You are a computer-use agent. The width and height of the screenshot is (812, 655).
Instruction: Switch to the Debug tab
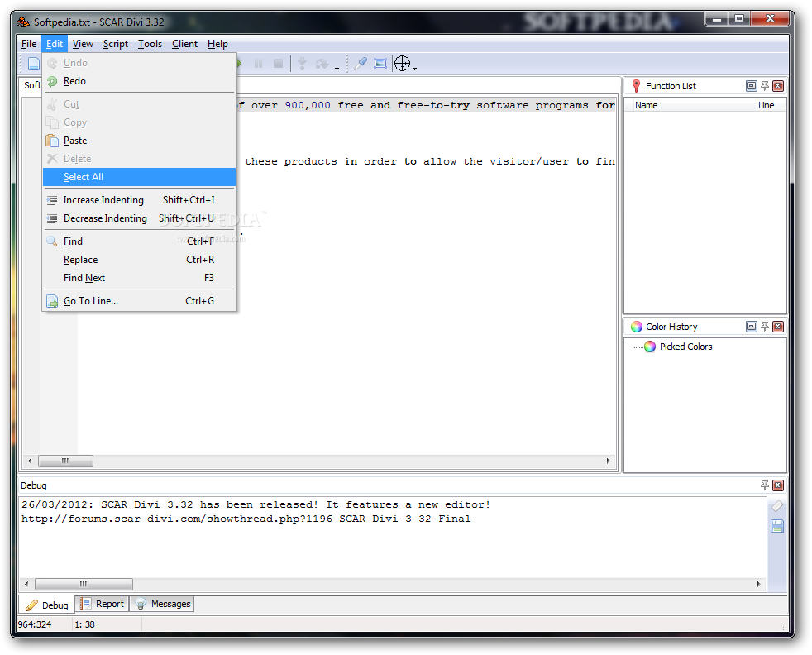47,605
